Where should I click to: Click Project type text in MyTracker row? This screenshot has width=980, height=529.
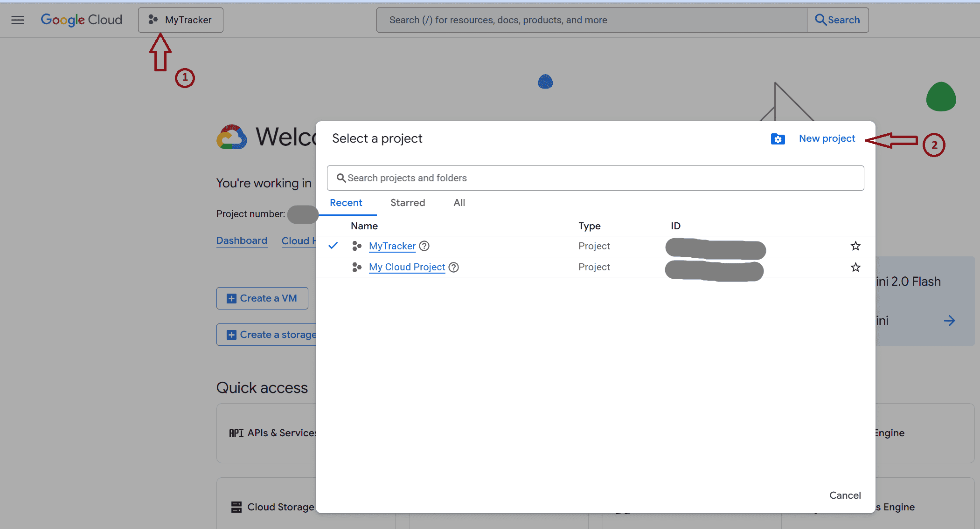tap(594, 246)
